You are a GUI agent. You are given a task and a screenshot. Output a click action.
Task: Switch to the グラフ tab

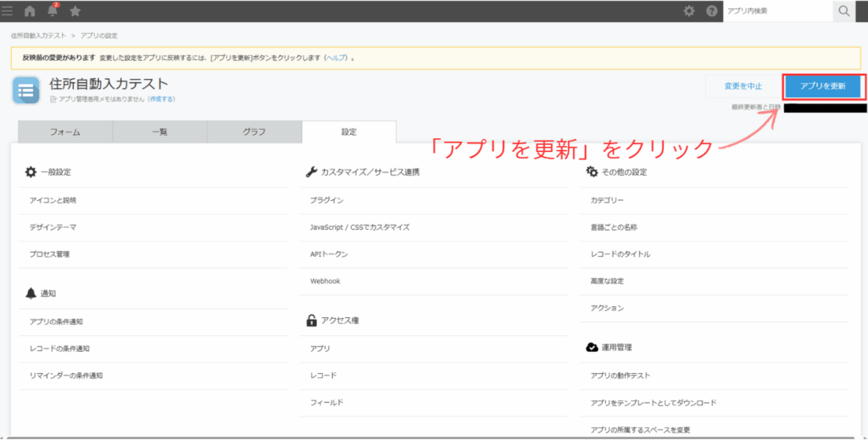[x=254, y=131]
